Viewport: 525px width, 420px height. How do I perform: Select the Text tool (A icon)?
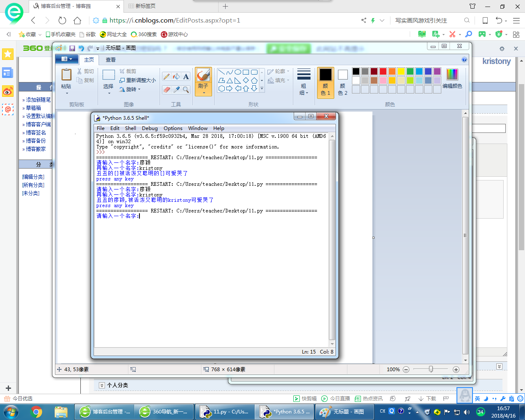(x=186, y=77)
